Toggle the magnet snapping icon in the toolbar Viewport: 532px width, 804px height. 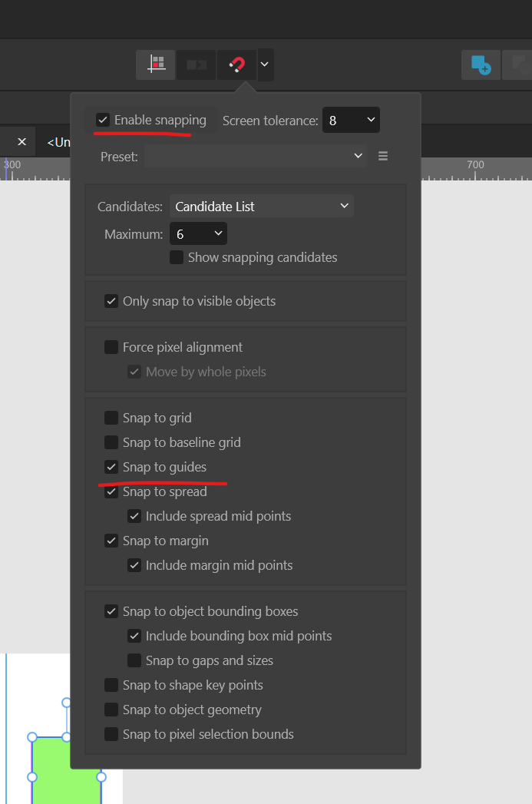pyautogui.click(x=236, y=65)
